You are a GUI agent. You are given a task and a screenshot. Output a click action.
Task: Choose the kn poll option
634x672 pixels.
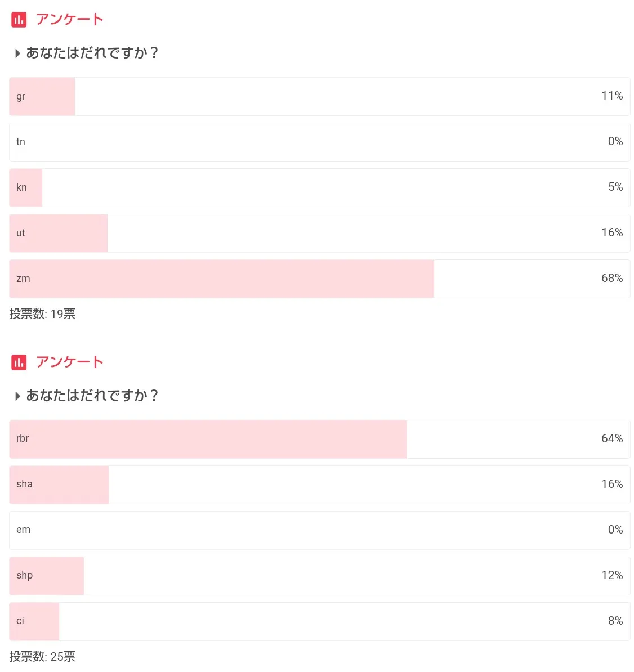(x=319, y=187)
